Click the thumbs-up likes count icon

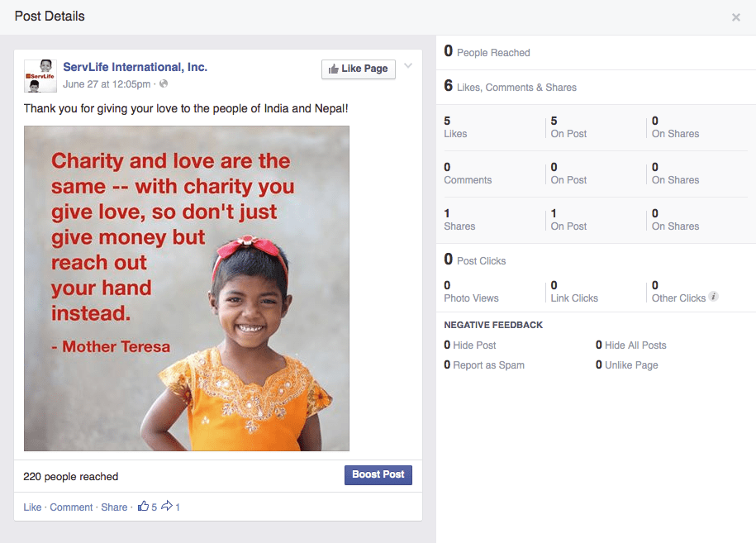tap(143, 506)
